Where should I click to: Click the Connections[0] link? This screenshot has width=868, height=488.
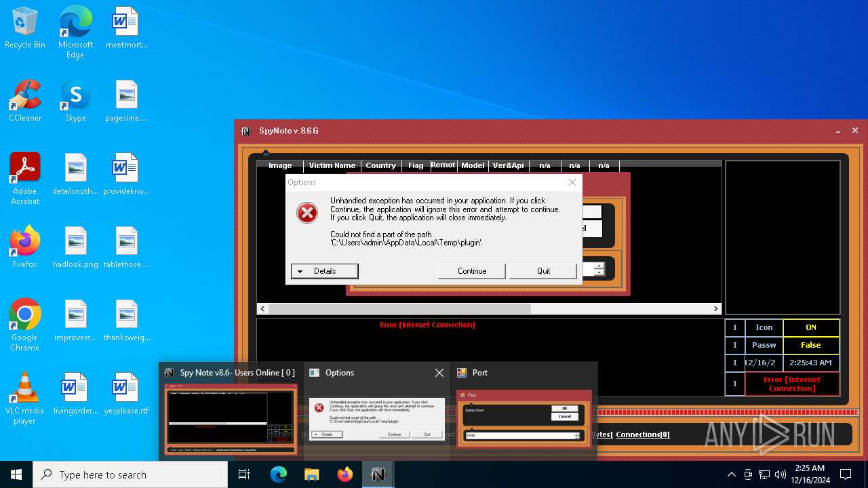[x=643, y=434]
